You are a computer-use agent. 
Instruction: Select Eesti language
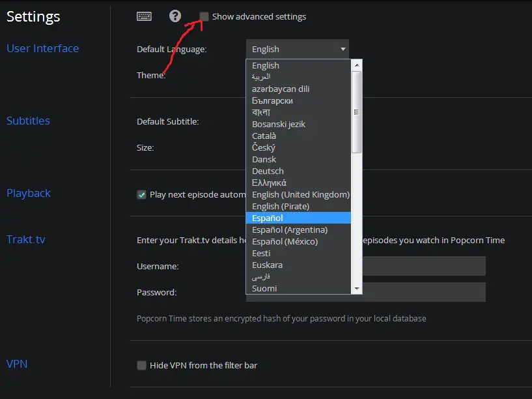298,254
